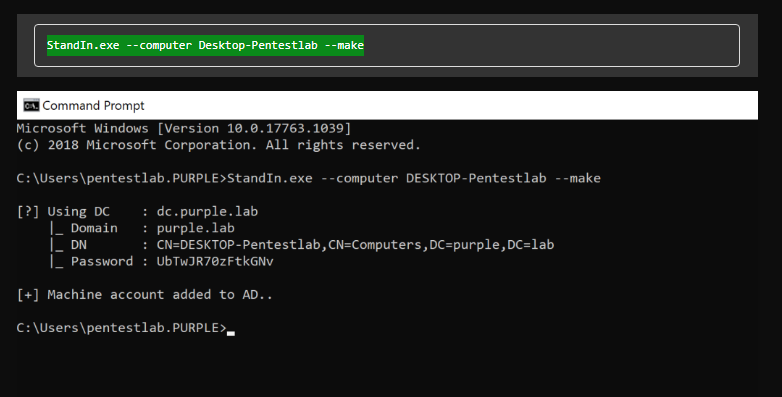This screenshot has height=397, width=782.
Task: Click the Command Prompt title text
Action: click(x=93, y=106)
